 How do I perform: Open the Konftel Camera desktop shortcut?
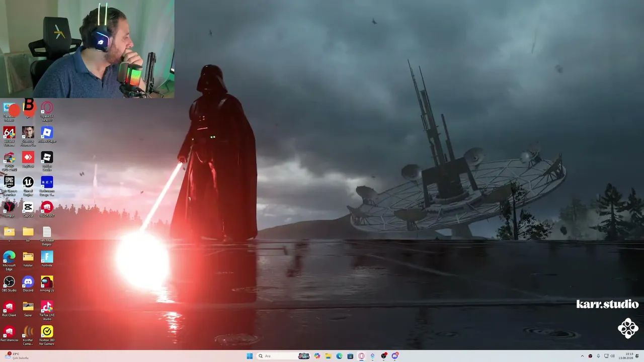(28, 335)
